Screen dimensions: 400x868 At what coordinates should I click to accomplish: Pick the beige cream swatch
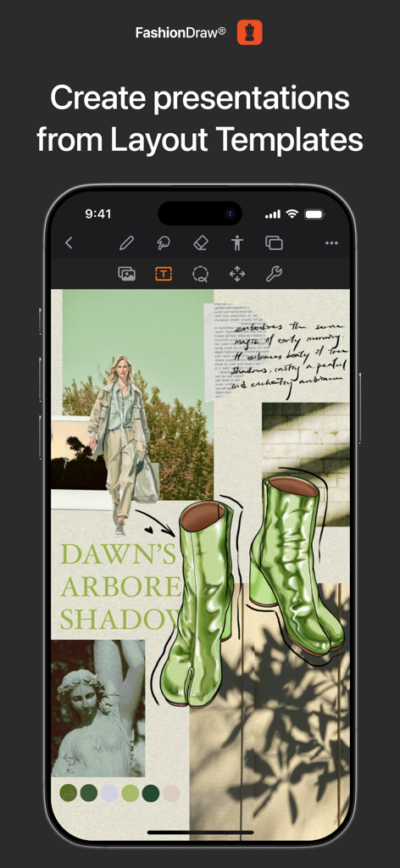(171, 793)
